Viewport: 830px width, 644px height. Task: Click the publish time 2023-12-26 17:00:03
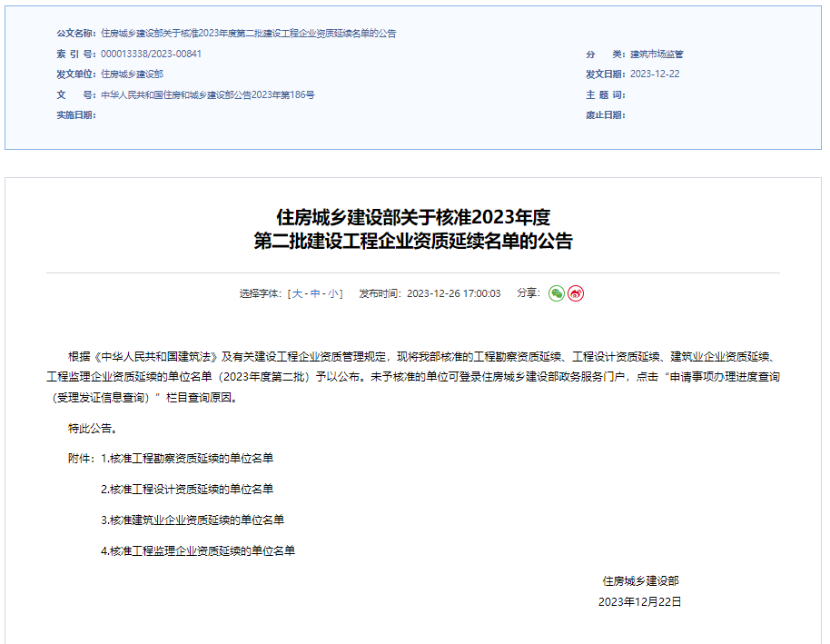[453, 293]
